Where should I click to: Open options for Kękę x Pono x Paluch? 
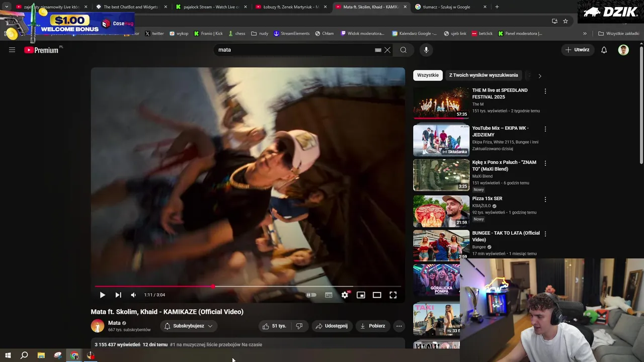pyautogui.click(x=545, y=163)
